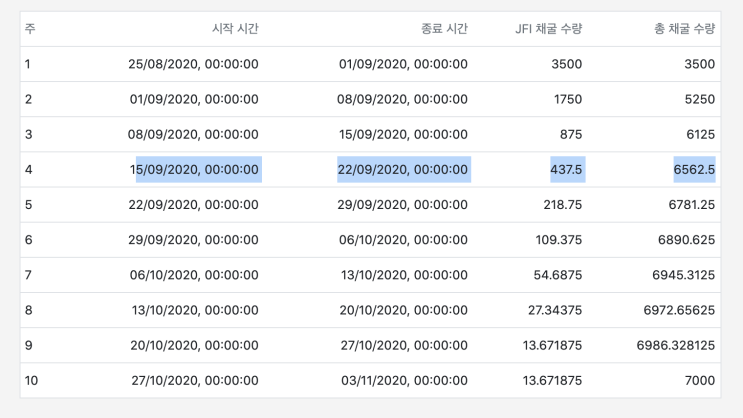Click week number 7 cell
The height and width of the screenshot is (418, 743).
pos(28,275)
